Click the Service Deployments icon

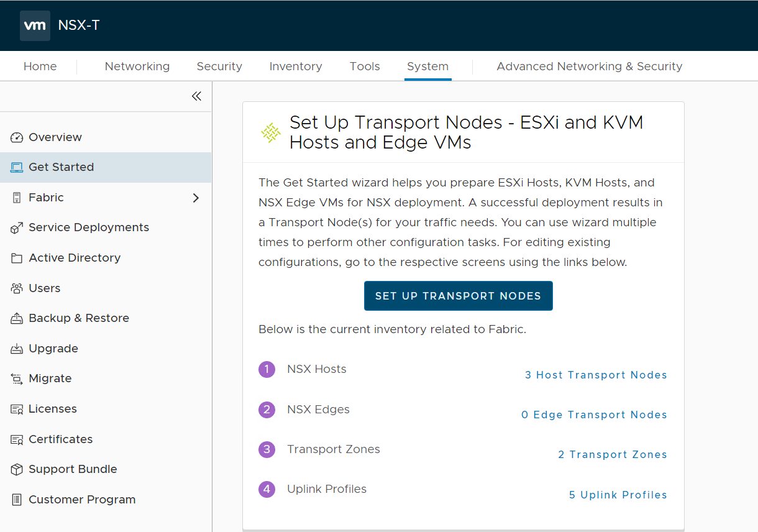(17, 228)
